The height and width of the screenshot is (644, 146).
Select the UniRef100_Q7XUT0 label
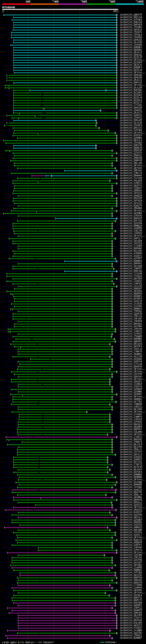131,153
